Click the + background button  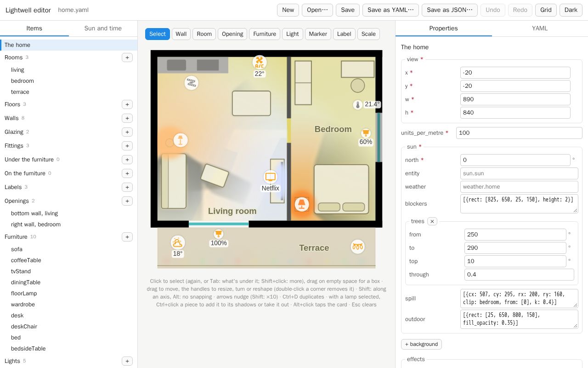[x=421, y=344]
